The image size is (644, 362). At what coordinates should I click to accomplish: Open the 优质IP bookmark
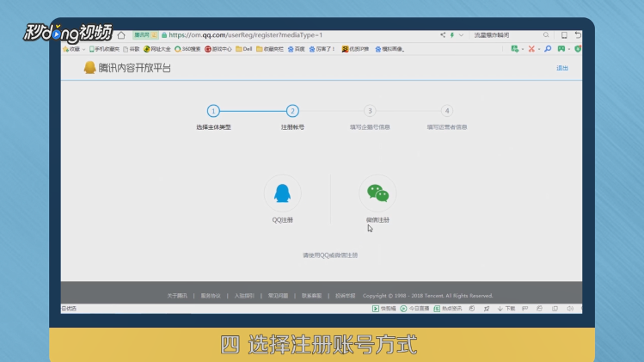pos(355,49)
